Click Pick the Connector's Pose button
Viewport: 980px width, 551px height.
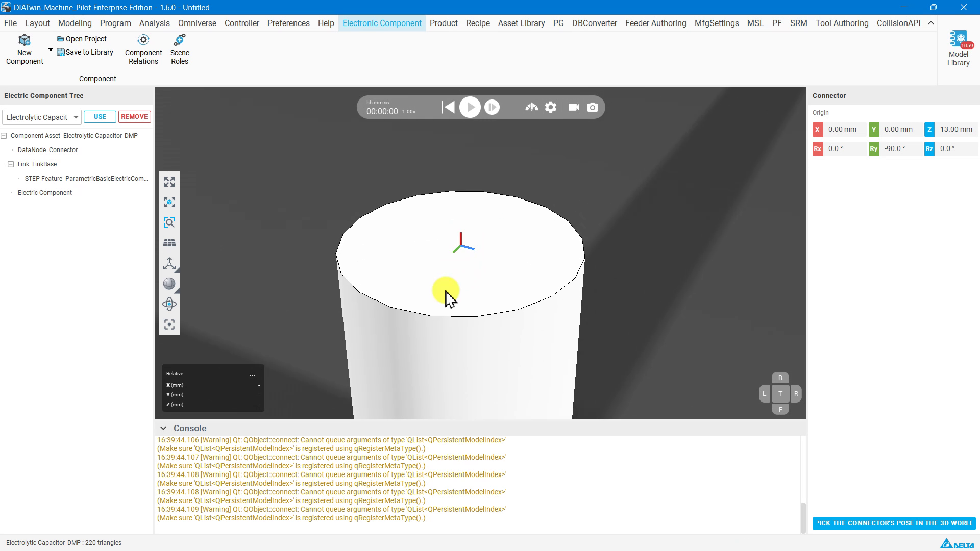tap(894, 523)
